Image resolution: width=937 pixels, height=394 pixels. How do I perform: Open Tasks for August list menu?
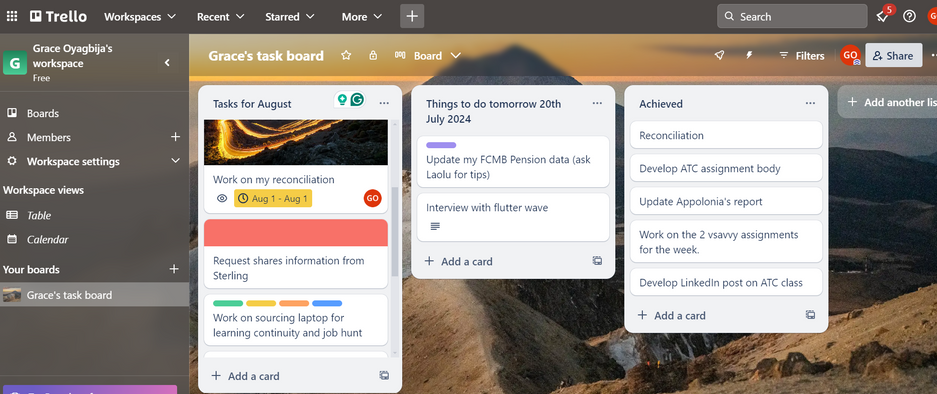[384, 103]
